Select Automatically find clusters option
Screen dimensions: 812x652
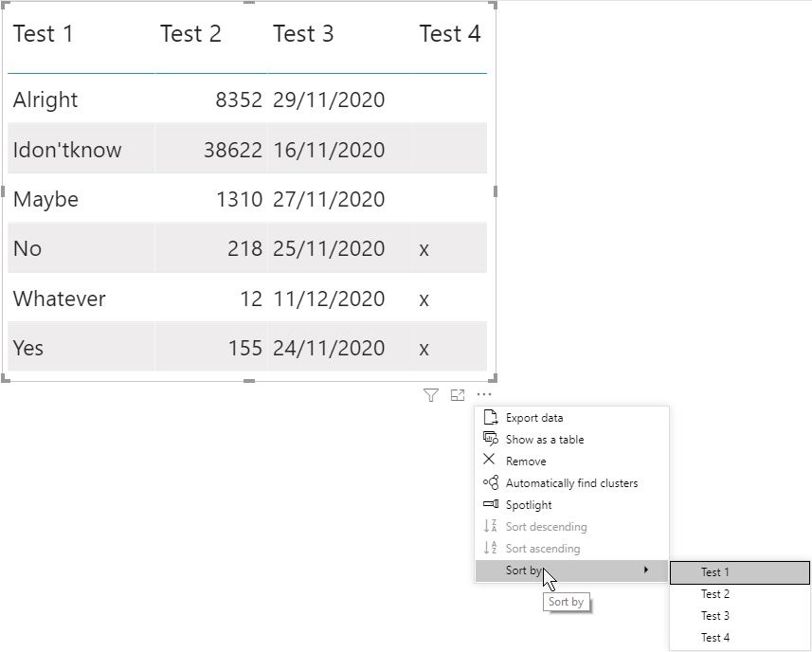(571, 482)
